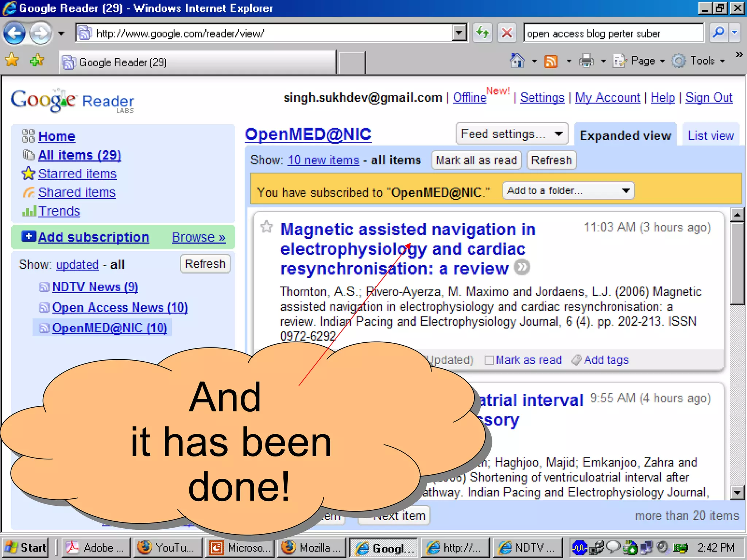Click Mark all as read button
This screenshot has height=560, width=747.
point(476,160)
